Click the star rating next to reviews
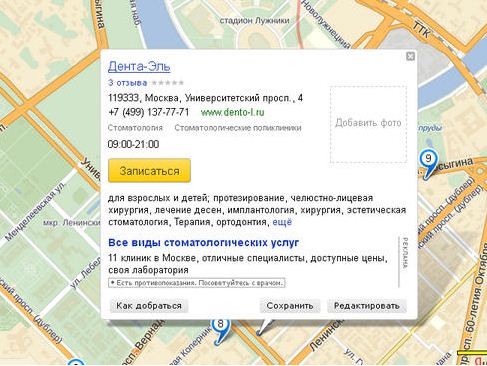The width and height of the screenshot is (487, 366). (x=168, y=83)
